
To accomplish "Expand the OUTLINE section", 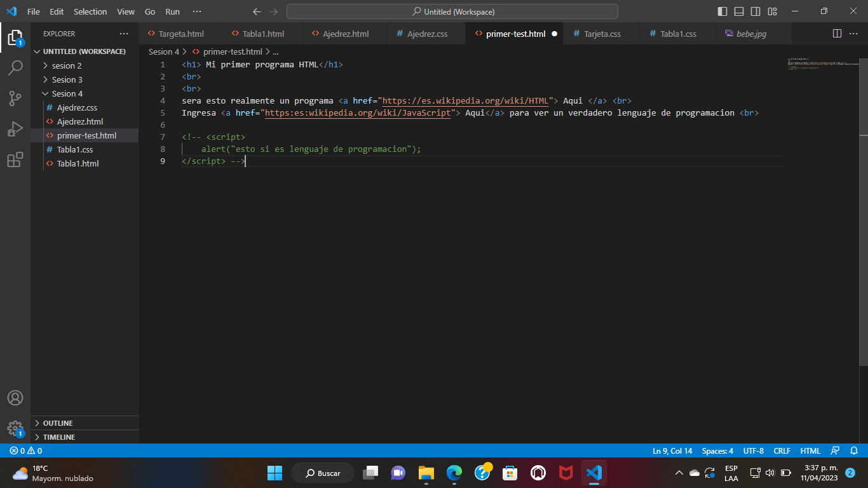I will [85, 423].
